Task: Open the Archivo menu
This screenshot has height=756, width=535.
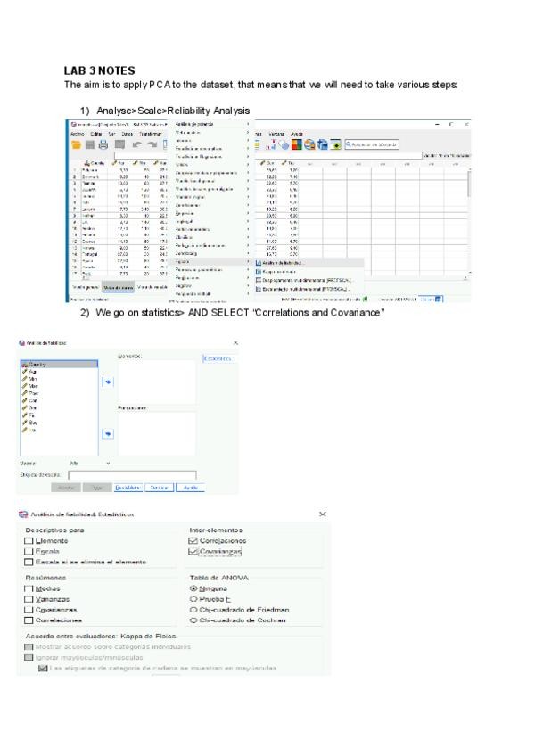Action: pos(78,134)
